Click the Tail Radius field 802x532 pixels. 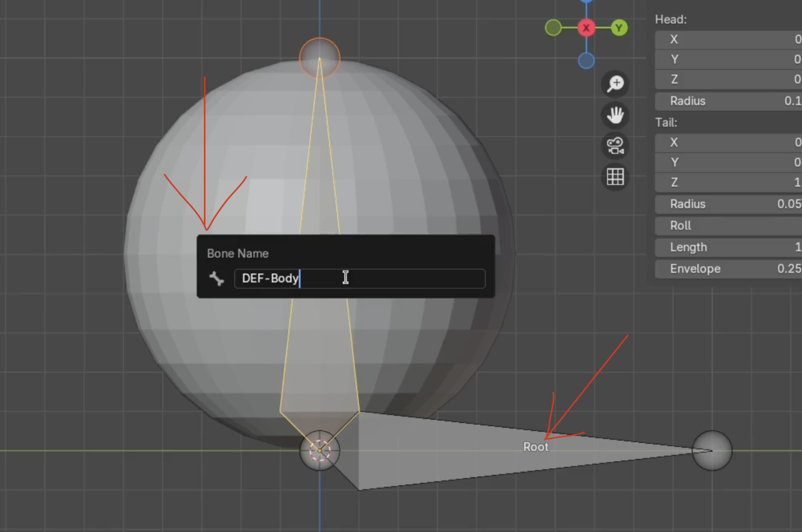728,204
